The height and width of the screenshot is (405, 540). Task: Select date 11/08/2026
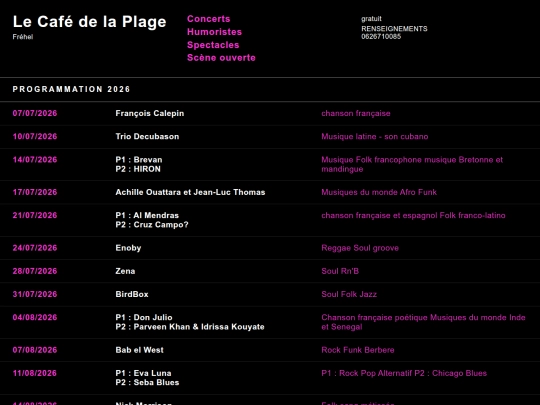(x=35, y=373)
